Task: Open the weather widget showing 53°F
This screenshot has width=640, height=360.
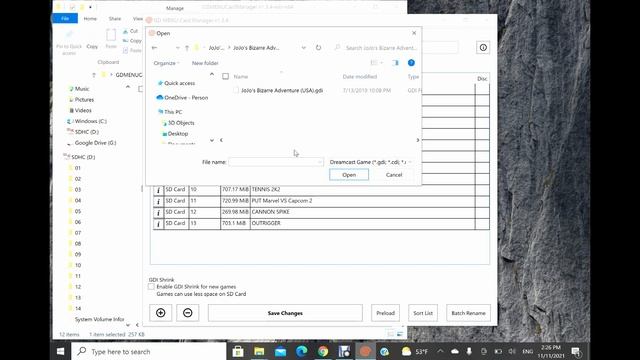Action: [415, 351]
